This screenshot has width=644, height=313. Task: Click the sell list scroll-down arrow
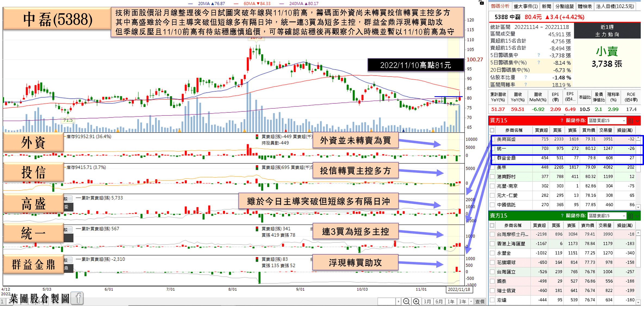pos(638,302)
